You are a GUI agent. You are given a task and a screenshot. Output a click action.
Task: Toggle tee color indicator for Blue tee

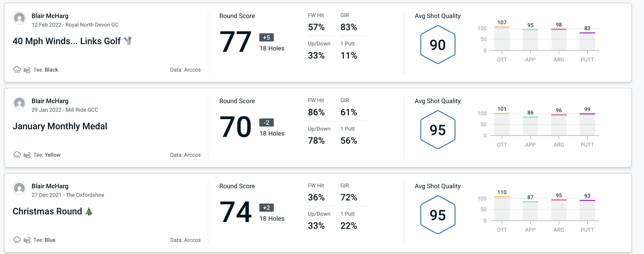44,240
